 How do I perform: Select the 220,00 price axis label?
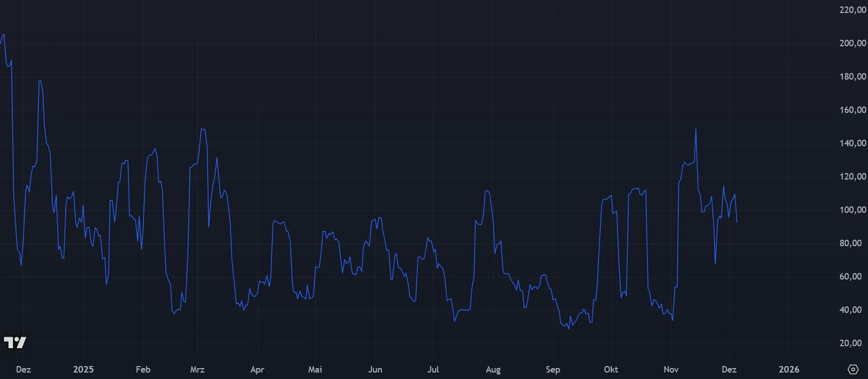853,10
